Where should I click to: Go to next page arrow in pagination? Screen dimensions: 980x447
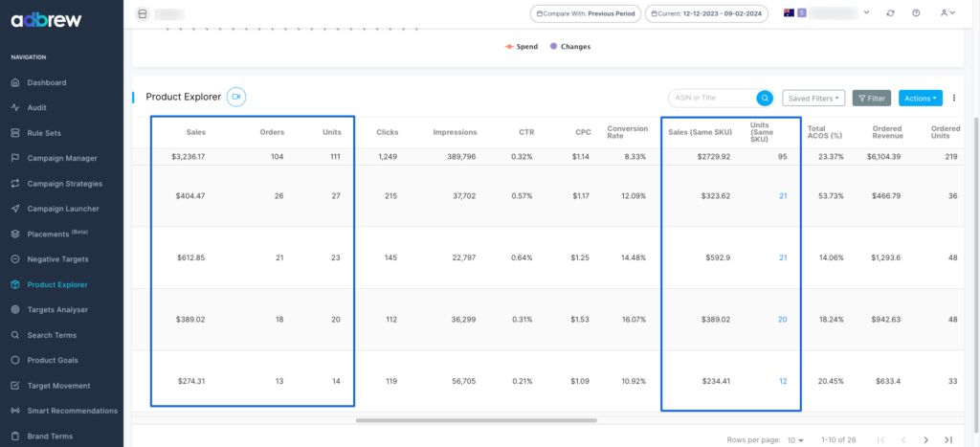926,440
